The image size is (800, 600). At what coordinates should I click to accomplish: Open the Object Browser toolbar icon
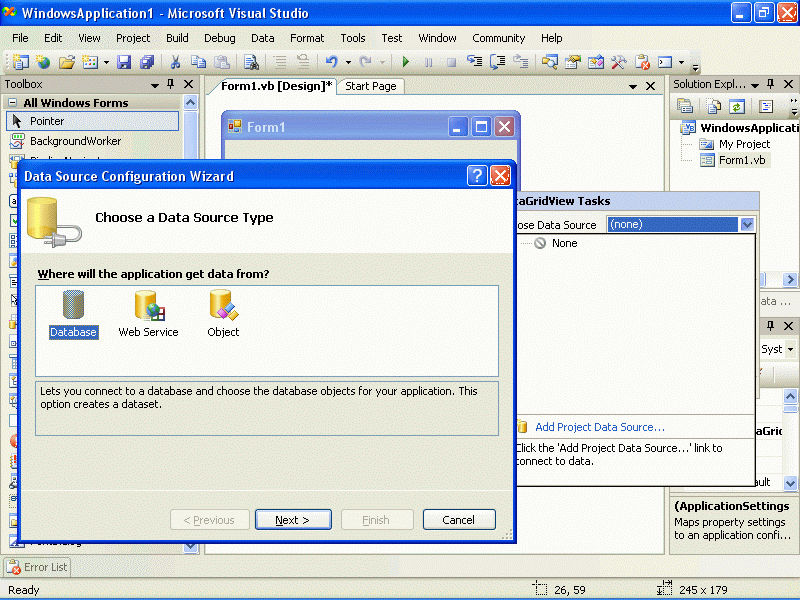click(595, 62)
